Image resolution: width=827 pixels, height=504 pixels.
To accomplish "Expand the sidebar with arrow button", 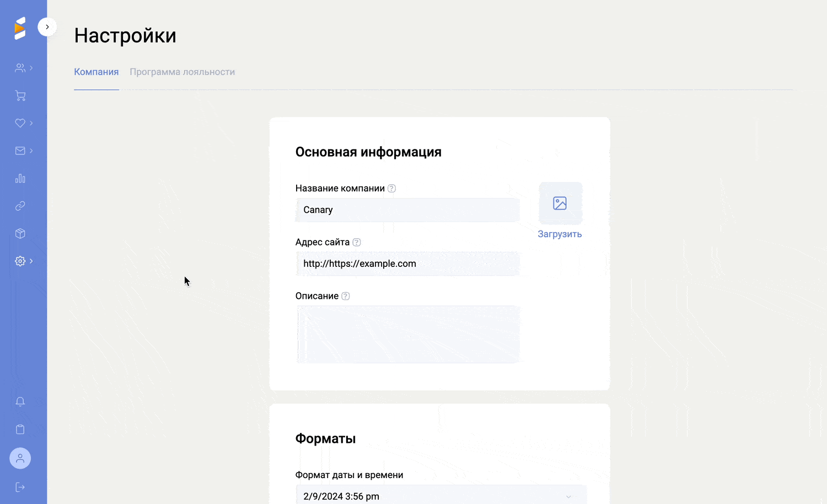I will pyautogui.click(x=47, y=27).
